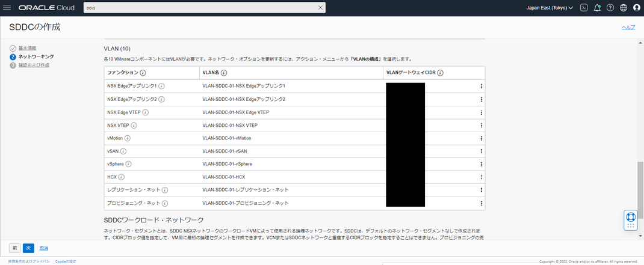Open 使用条件およびプライバシ link
Screen dimensions: 644x265
click(x=29, y=261)
